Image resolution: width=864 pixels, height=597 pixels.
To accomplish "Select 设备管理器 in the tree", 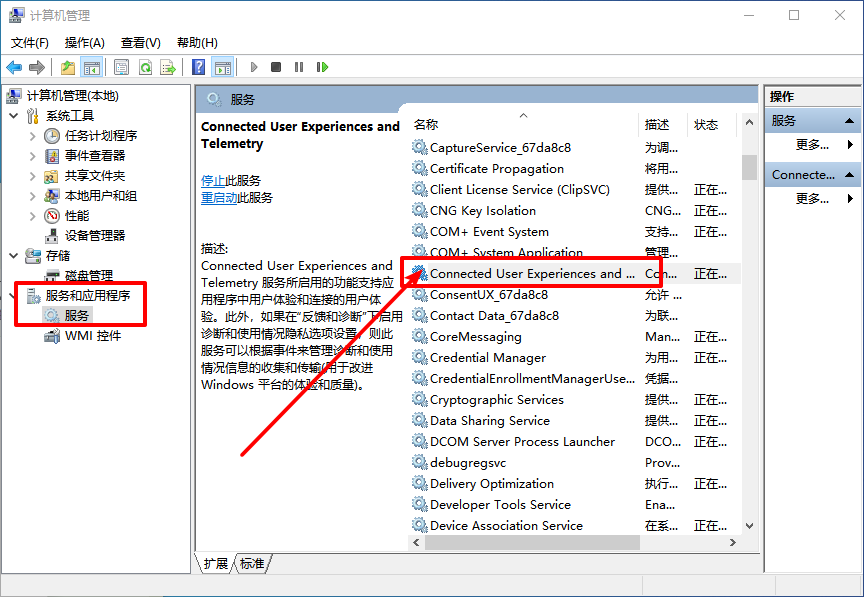I will (x=94, y=235).
